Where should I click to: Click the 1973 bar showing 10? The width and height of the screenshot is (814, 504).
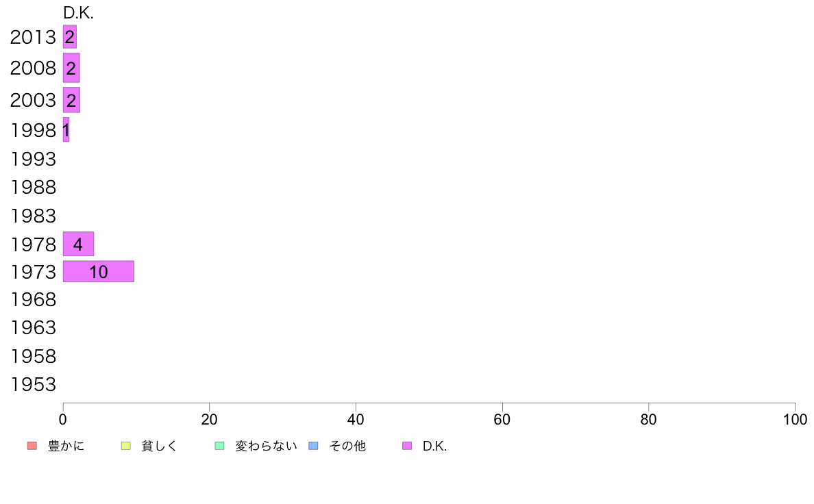tap(99, 271)
